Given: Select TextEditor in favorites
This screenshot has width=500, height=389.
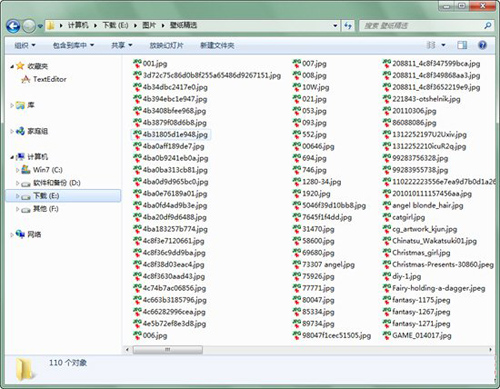Looking at the screenshot, I should click(x=50, y=79).
